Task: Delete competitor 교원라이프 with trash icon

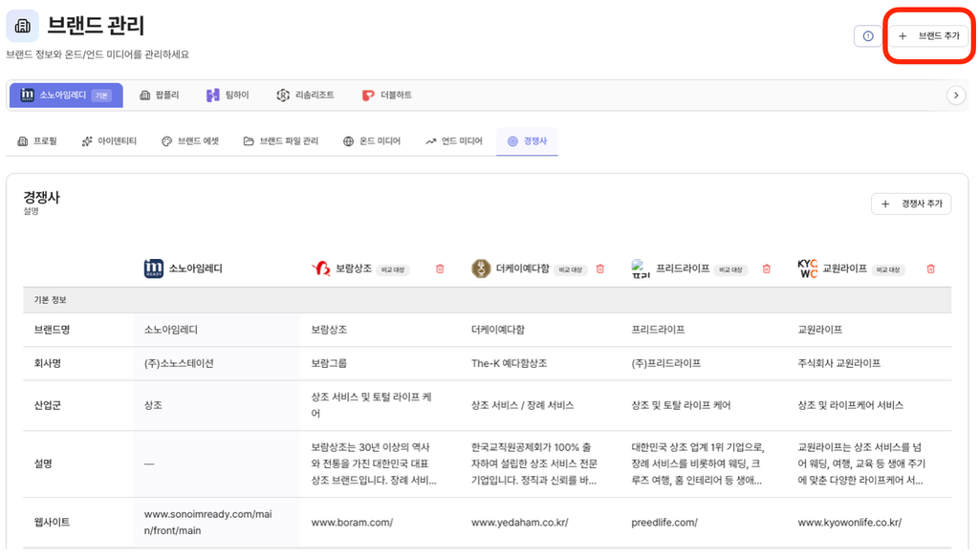Action: coord(930,269)
